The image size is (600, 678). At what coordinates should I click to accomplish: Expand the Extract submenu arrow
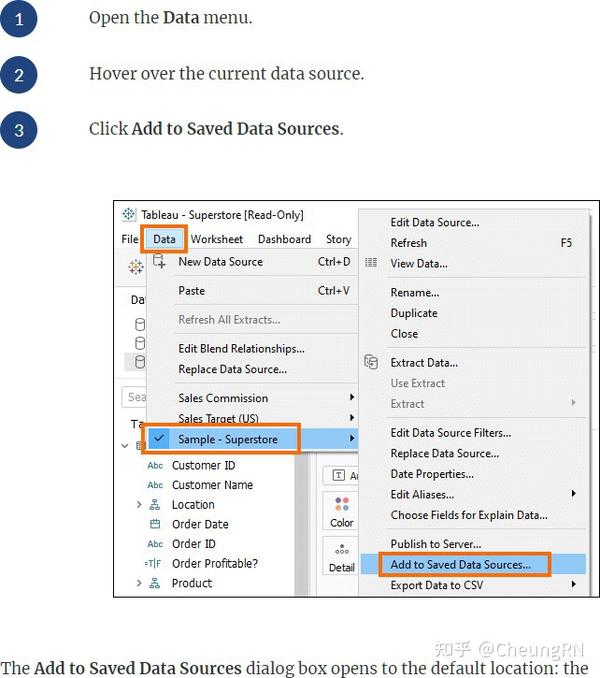click(x=573, y=403)
